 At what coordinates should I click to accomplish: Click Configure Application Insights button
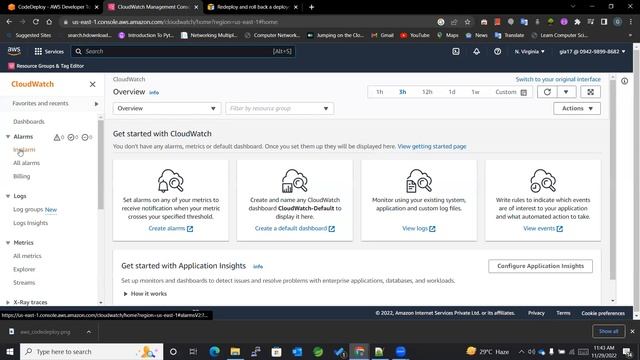[540, 266]
